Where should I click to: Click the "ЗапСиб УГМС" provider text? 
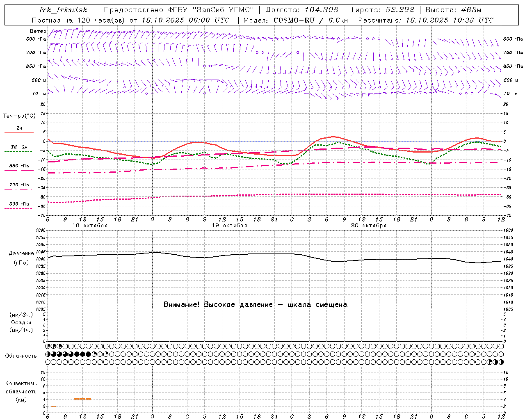[223, 10]
